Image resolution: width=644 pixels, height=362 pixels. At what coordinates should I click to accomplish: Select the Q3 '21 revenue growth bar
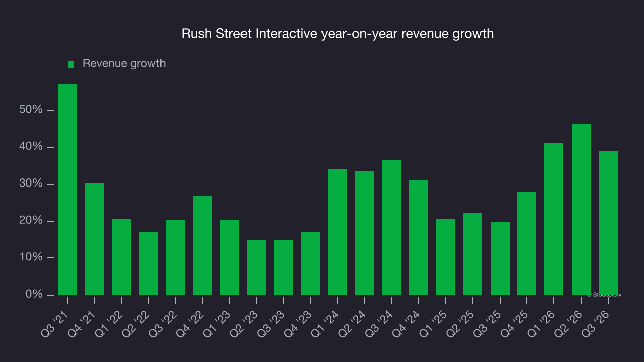tap(67, 190)
